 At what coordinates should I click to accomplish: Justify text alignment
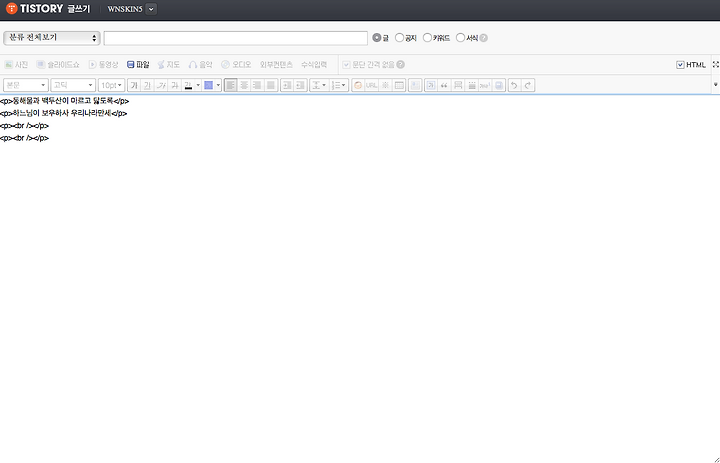tap(271, 85)
